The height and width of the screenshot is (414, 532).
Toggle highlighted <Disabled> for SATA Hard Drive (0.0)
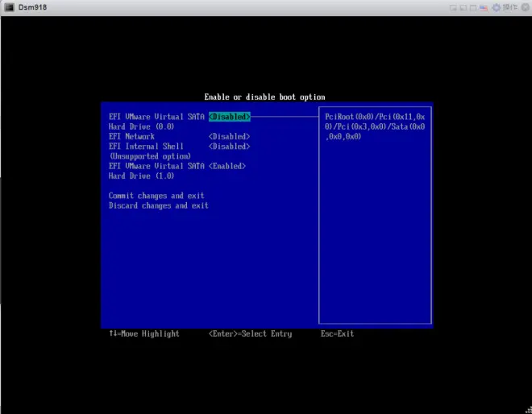[x=230, y=117]
